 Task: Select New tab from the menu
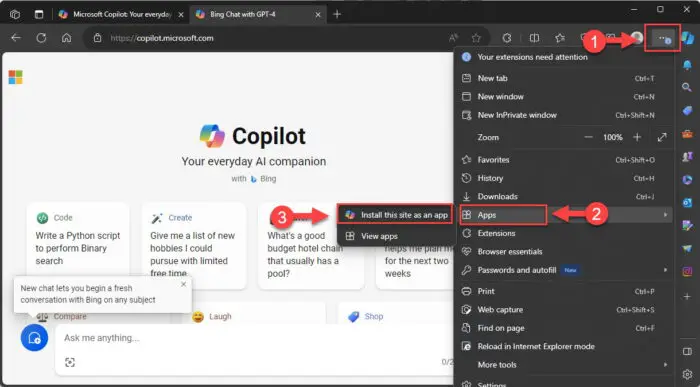(564, 78)
